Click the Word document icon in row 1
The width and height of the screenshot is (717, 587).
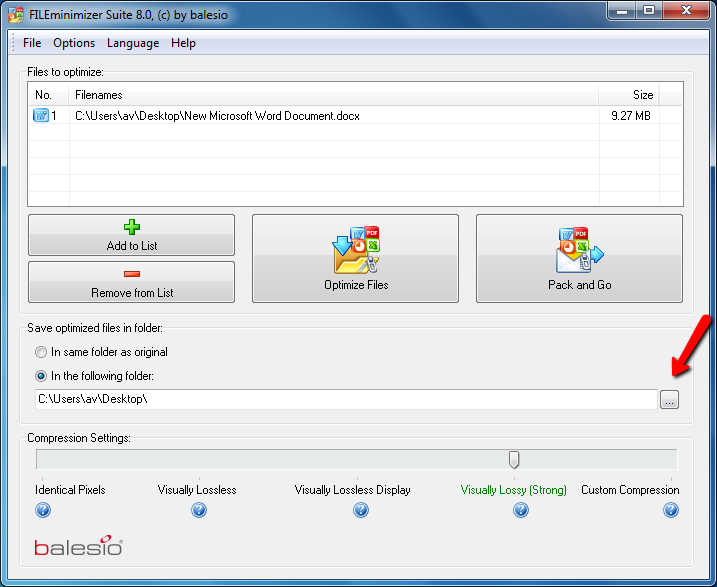point(41,115)
